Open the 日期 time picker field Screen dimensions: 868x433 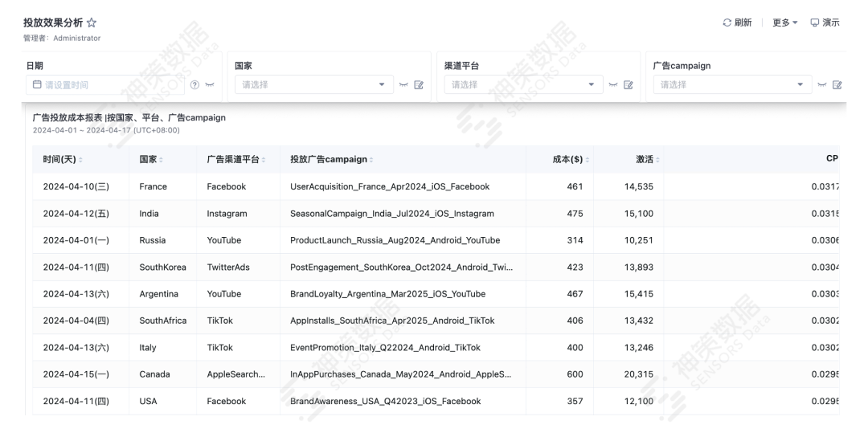[x=105, y=84]
